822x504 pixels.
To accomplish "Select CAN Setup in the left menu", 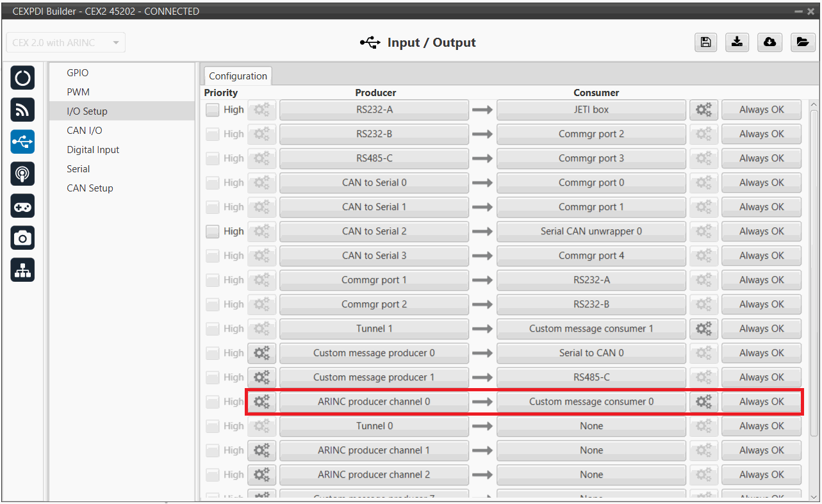I will [x=90, y=188].
